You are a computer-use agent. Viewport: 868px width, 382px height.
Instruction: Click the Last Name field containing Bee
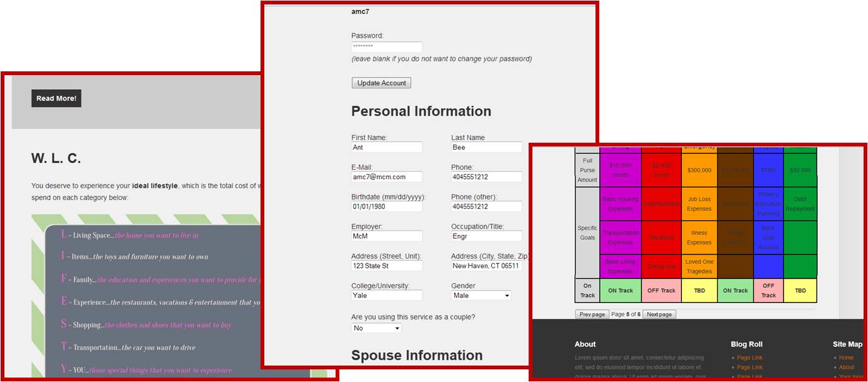tap(486, 147)
